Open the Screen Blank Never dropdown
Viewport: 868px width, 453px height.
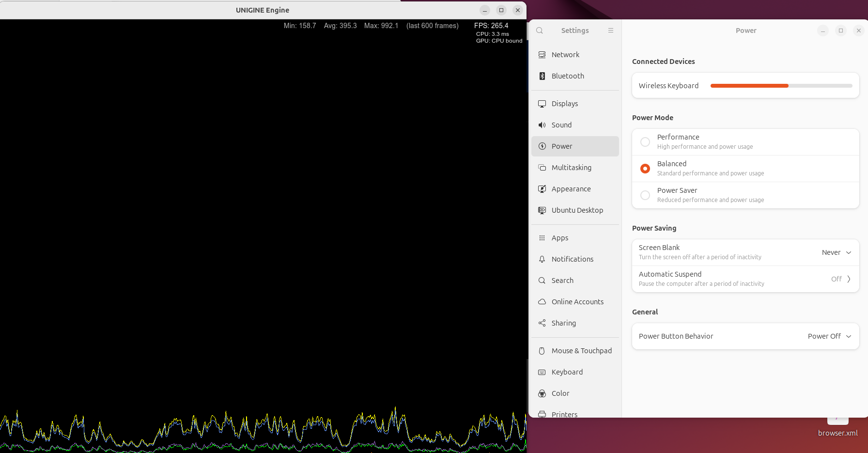point(837,252)
